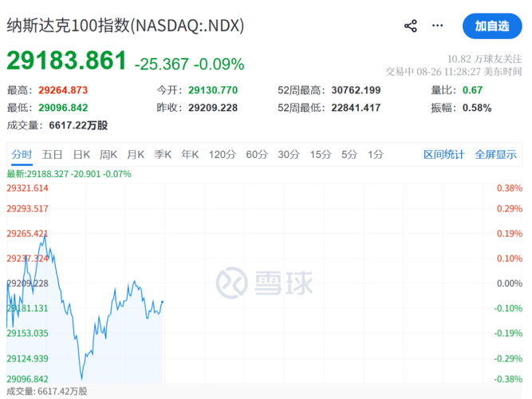Click the 昨收 value 29209.228 in the stats
Screen dimensions: 532x399
tap(213, 108)
